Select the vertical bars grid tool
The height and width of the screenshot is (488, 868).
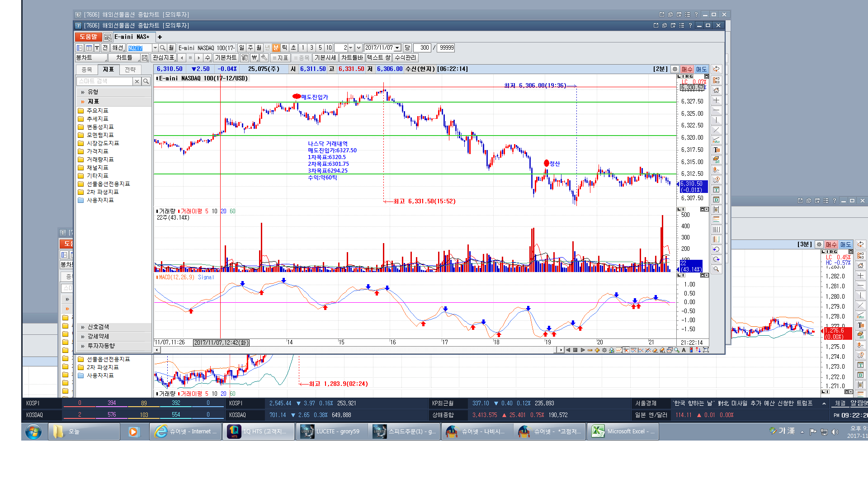click(716, 230)
